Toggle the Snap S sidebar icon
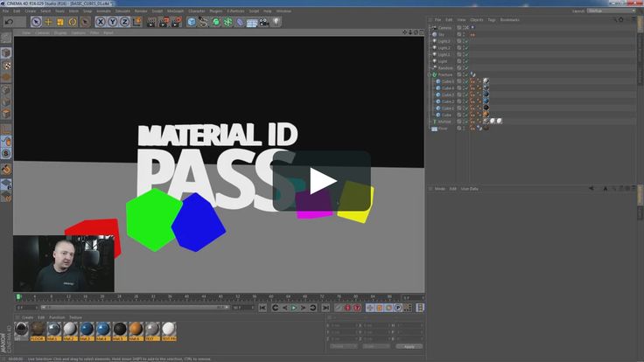This screenshot has height=362, width=644. coord(6,153)
